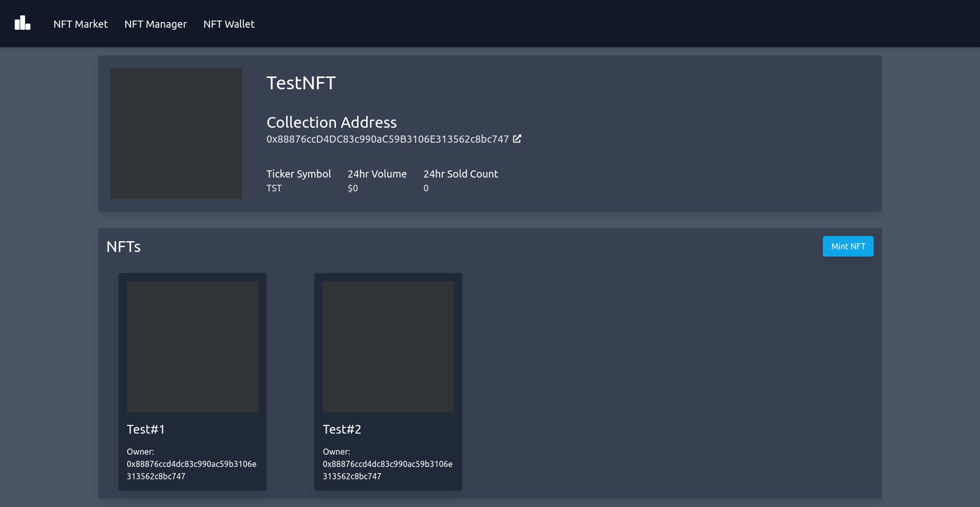Screen dimensions: 980x507
Task: Click the Ticker Symbol label
Action: click(299, 174)
